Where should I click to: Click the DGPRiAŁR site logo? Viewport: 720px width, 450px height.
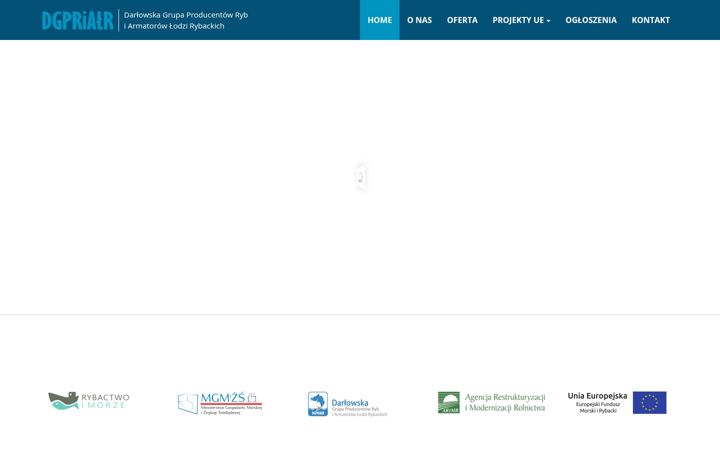pos(77,21)
